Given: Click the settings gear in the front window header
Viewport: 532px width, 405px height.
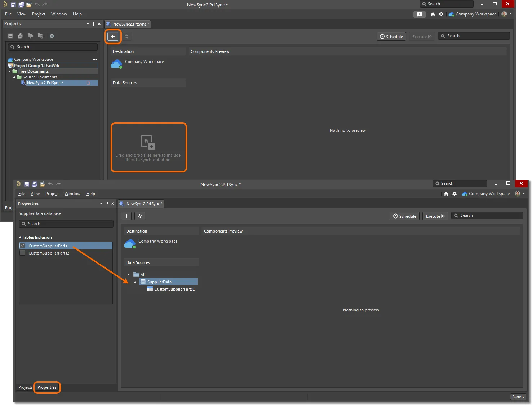Looking at the screenshot, I should point(455,194).
